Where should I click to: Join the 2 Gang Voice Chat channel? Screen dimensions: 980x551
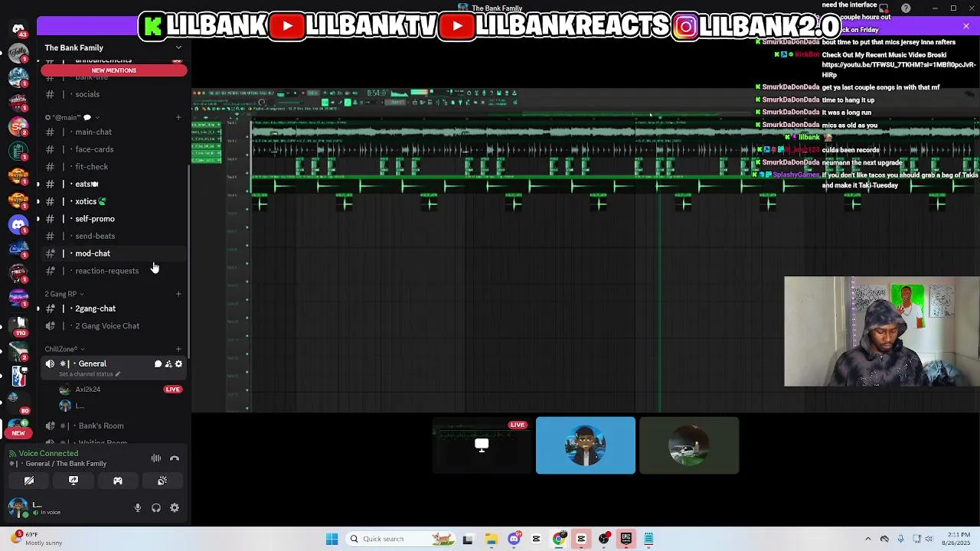114,326
